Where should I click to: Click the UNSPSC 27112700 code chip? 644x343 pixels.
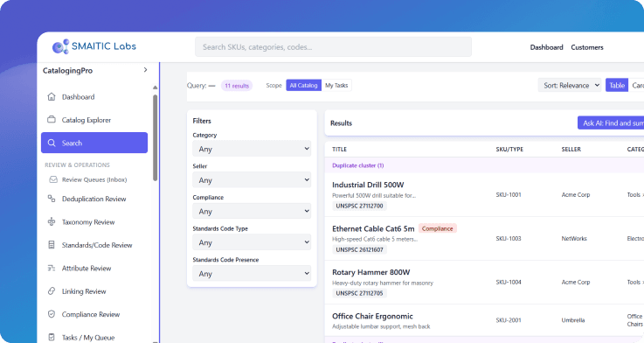pos(359,206)
